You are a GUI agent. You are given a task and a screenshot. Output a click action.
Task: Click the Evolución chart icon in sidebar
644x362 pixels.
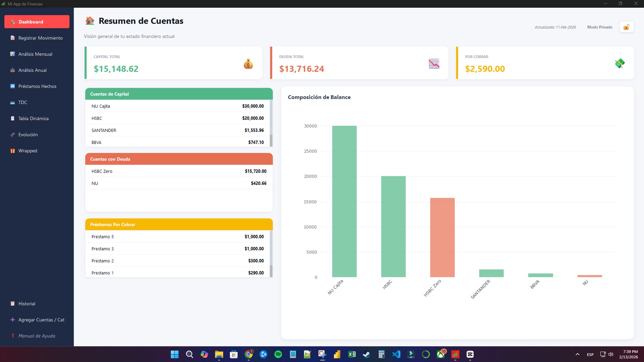(12, 135)
